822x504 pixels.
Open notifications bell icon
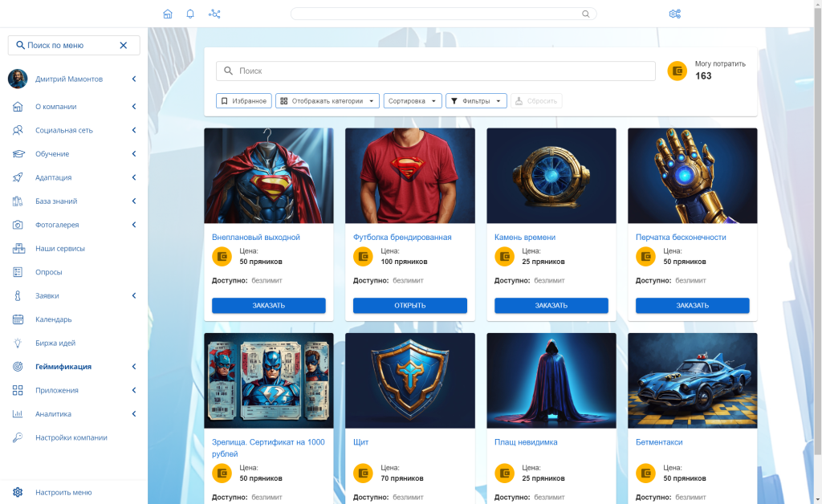pyautogui.click(x=190, y=14)
